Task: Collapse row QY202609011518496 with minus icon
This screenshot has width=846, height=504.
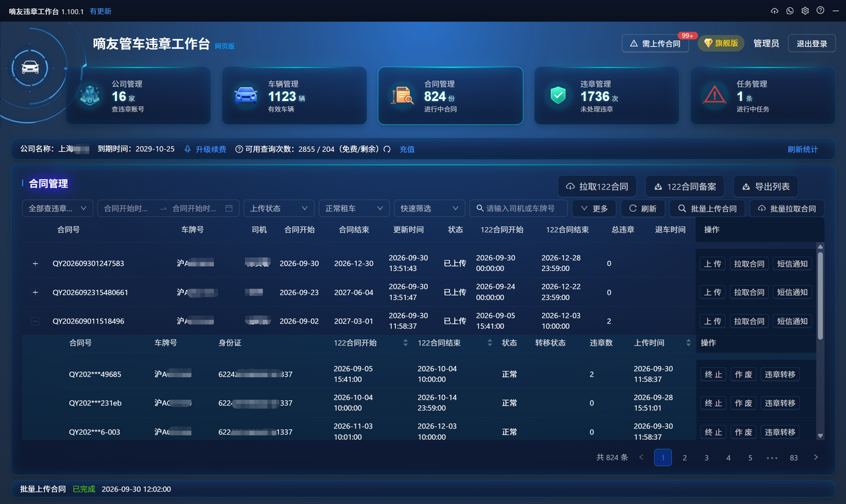Action: tap(36, 322)
